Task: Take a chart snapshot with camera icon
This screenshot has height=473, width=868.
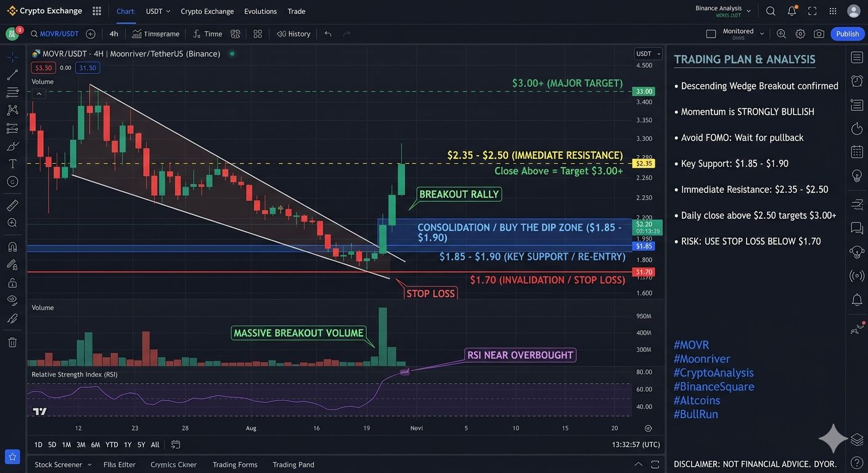Action: pos(819,34)
